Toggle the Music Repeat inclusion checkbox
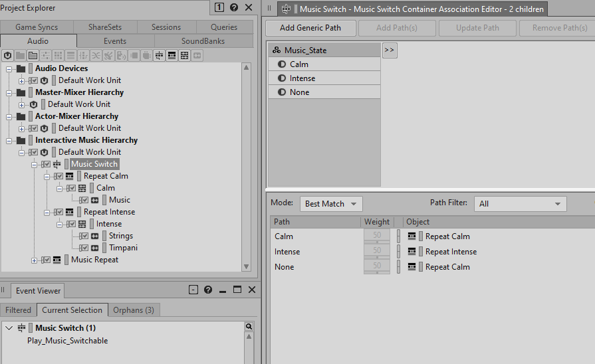Viewport: 595px width, 364px height. pyautogui.click(x=46, y=260)
